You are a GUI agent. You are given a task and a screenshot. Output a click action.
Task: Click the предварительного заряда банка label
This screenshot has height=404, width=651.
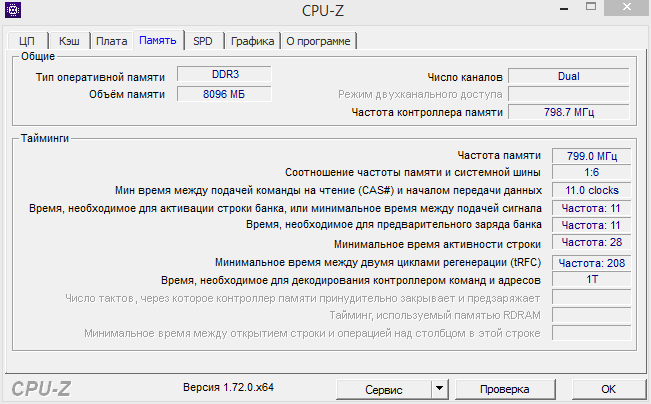click(x=394, y=225)
